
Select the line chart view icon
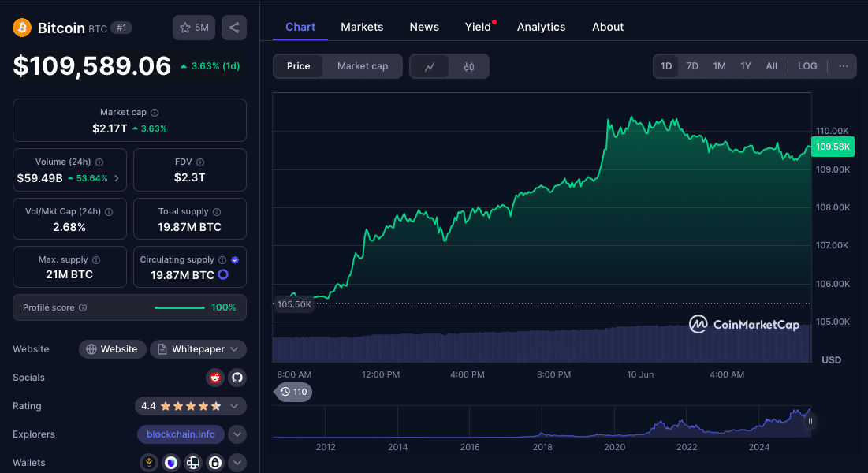(430, 66)
